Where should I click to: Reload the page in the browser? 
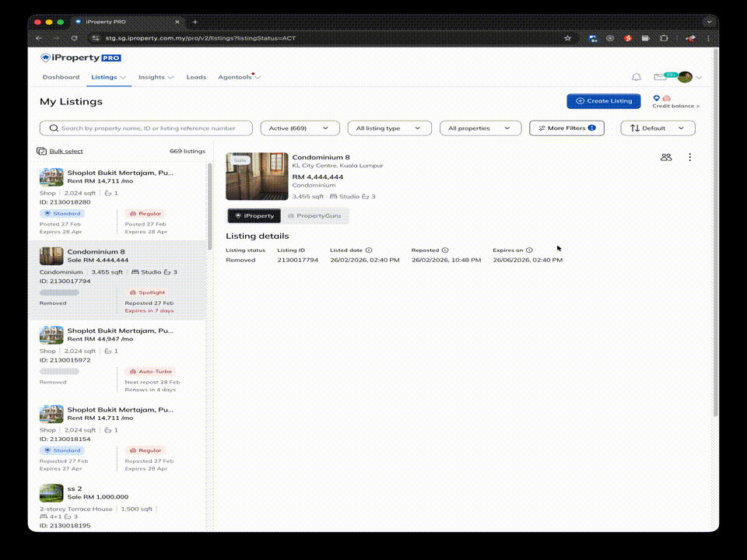[75, 37]
